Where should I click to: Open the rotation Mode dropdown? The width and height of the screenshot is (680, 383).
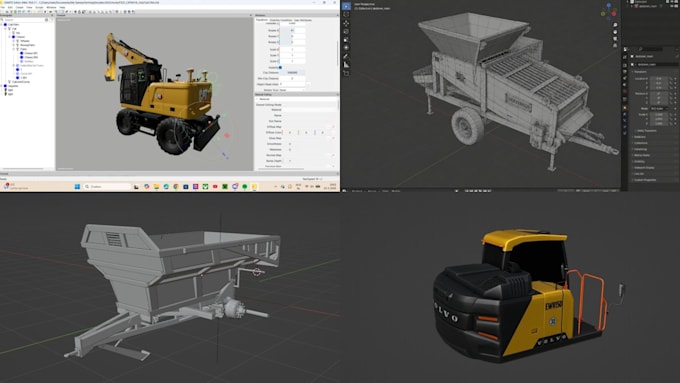pos(658,108)
